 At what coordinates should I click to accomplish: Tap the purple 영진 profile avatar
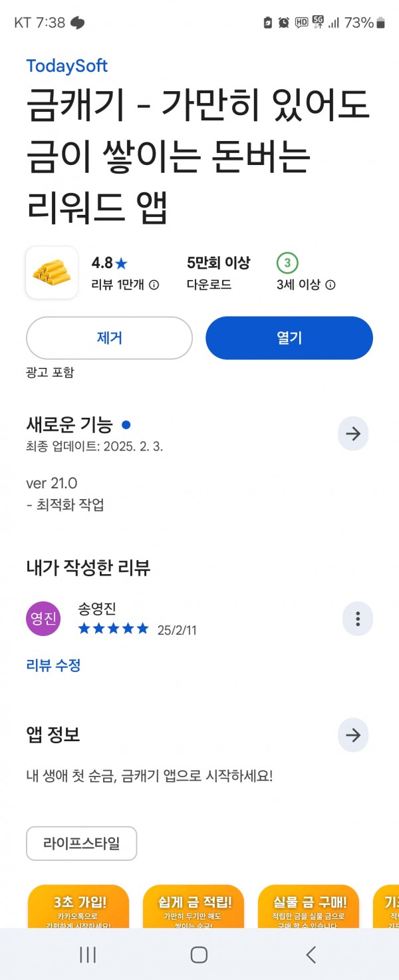point(43,619)
